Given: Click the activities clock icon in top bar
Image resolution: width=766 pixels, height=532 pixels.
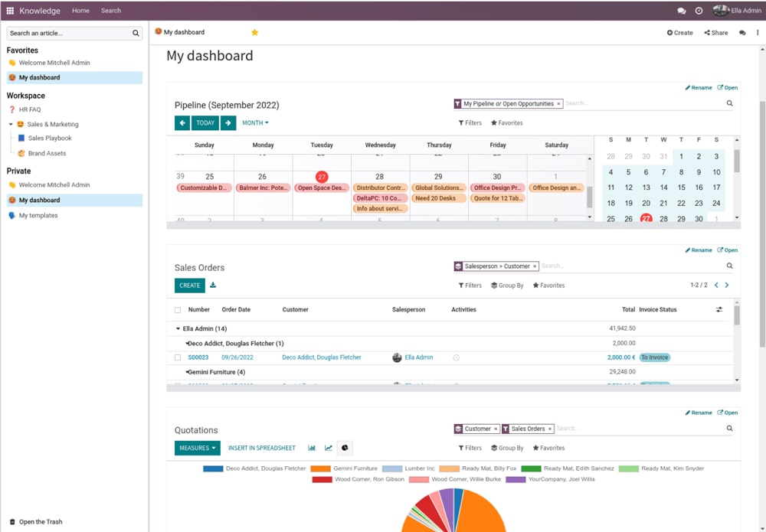Looking at the screenshot, I should [699, 11].
